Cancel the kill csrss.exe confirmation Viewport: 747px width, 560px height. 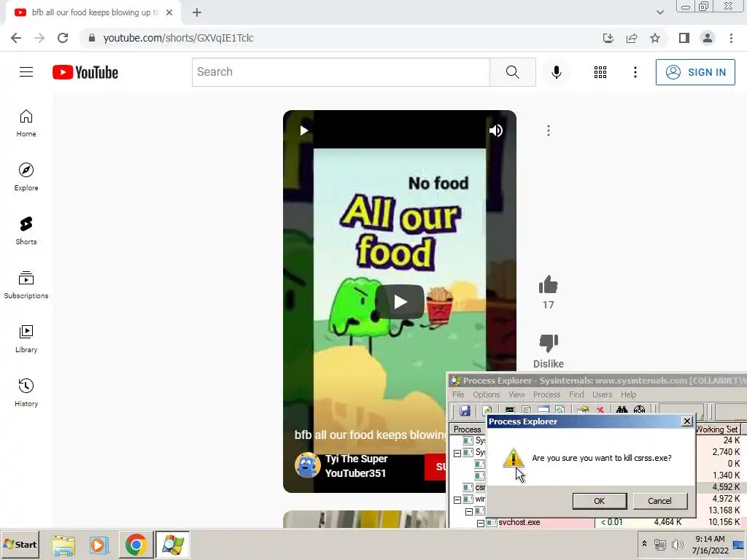coord(659,501)
